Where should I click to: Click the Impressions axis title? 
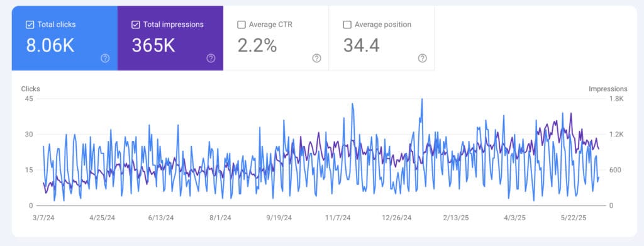coord(608,89)
